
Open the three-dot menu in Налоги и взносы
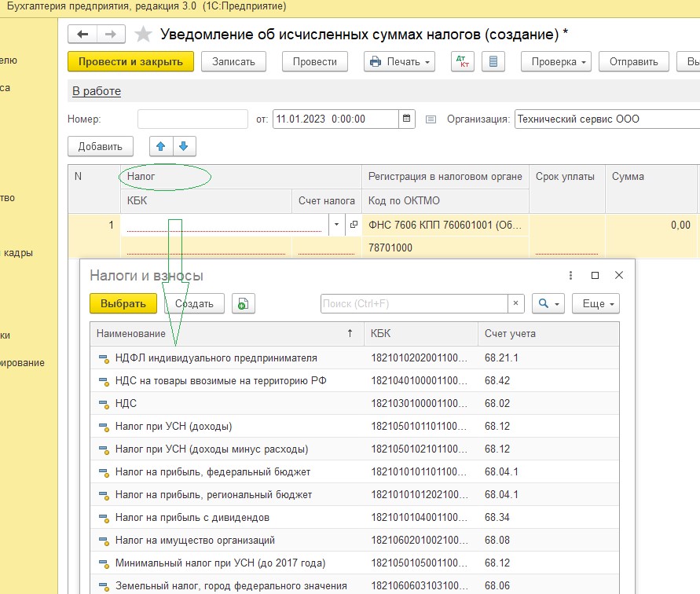click(571, 276)
